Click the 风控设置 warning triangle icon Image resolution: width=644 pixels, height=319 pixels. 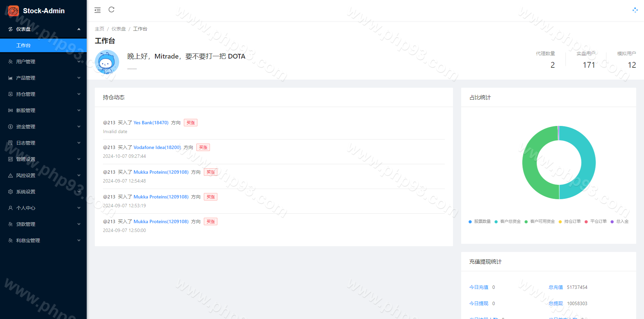tap(10, 175)
